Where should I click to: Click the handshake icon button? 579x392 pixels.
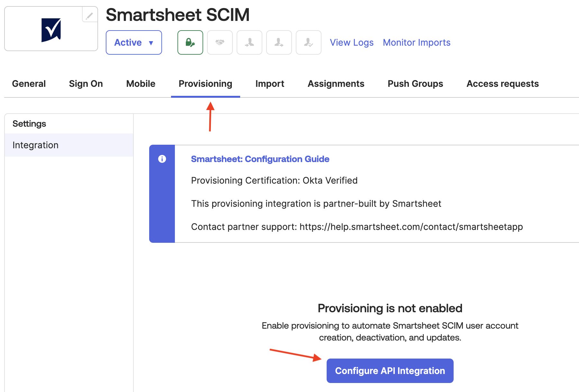click(220, 42)
